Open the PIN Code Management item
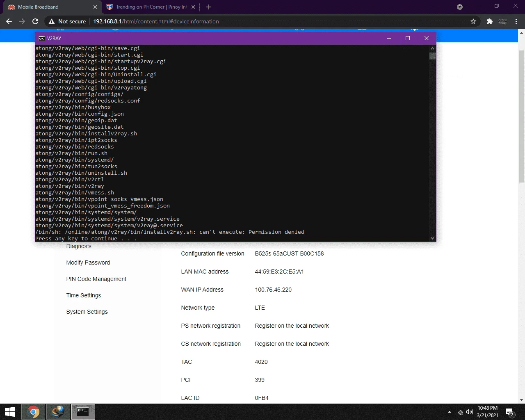 point(96,279)
